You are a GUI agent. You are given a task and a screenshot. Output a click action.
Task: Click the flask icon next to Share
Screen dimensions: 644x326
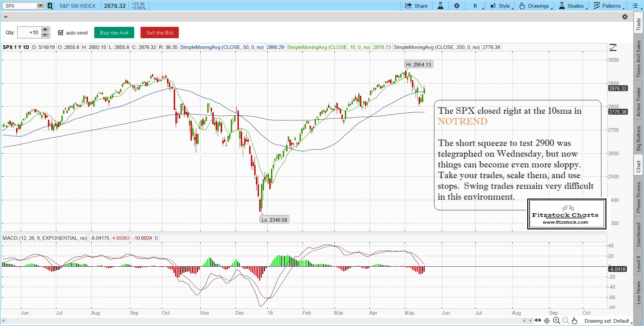[x=440, y=6]
